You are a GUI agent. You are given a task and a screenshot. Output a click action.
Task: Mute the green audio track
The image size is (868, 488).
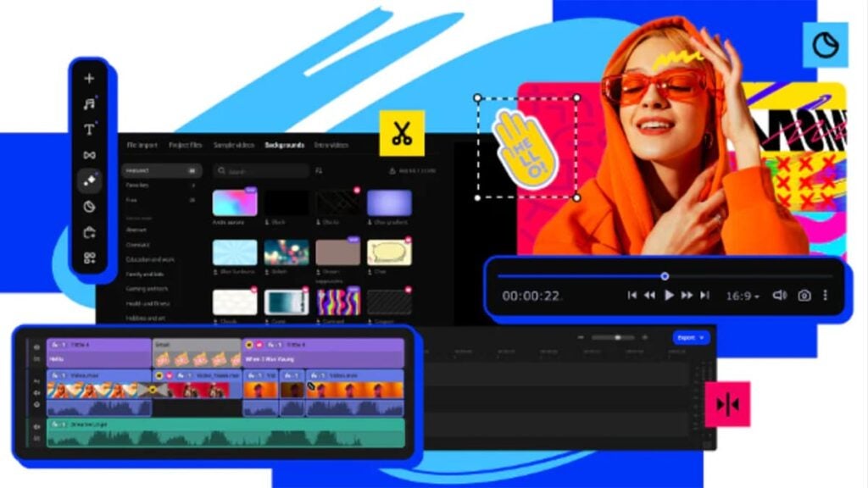pos(36,427)
